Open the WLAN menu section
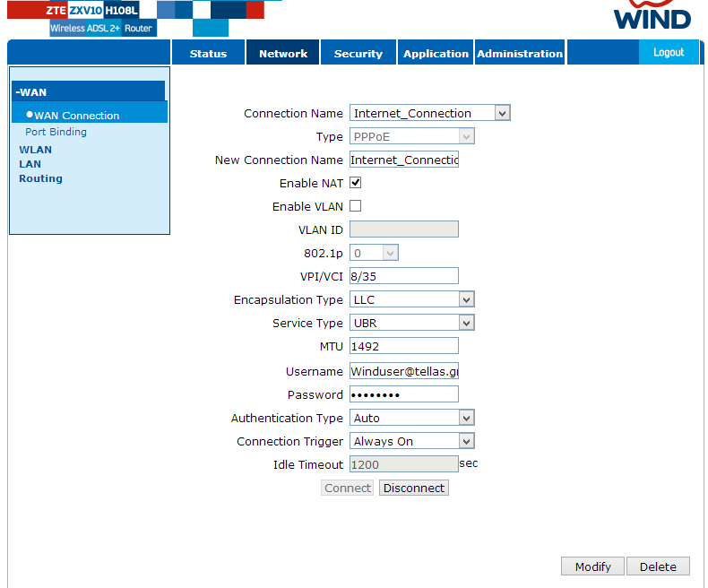Viewport: 708px width, 588px height. 35,150
